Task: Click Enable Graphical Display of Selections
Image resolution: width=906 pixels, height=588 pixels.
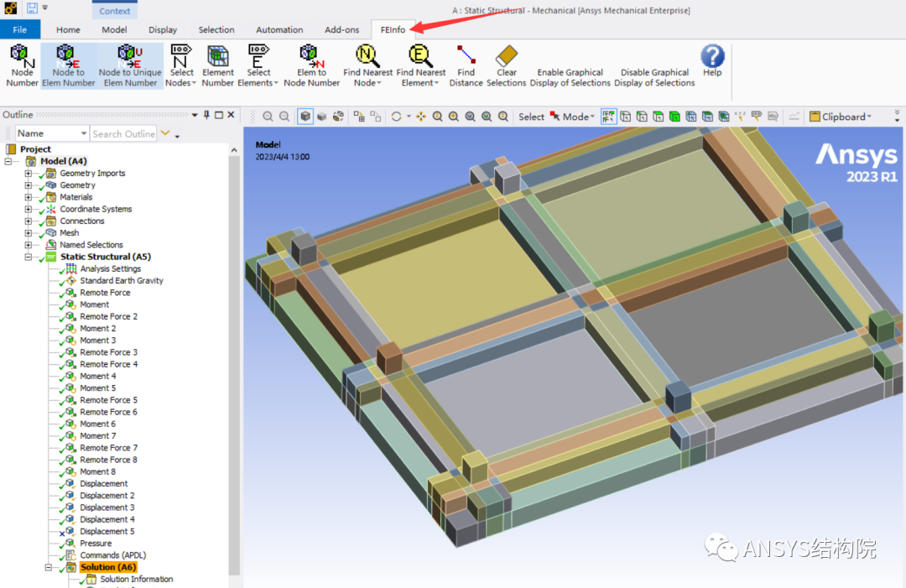Action: coord(570,77)
